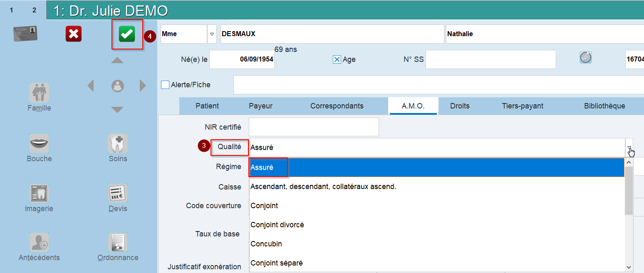This screenshot has width=644, height=273.
Task: Choose Ascendant, descendant, collatéraux ascend. option
Action: [437, 187]
